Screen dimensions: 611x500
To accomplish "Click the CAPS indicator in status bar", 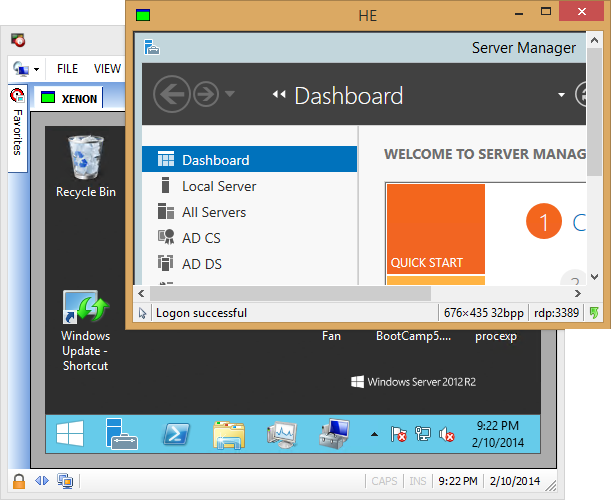I will click(x=384, y=481).
